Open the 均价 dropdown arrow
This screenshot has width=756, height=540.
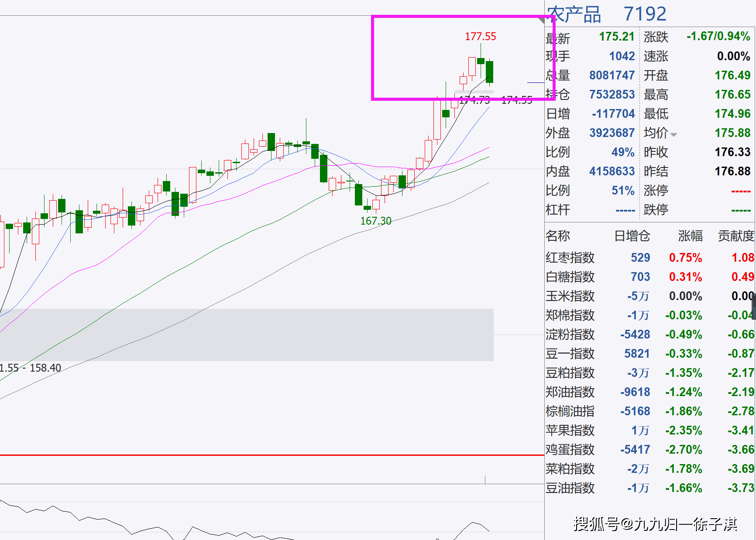pyautogui.click(x=674, y=135)
